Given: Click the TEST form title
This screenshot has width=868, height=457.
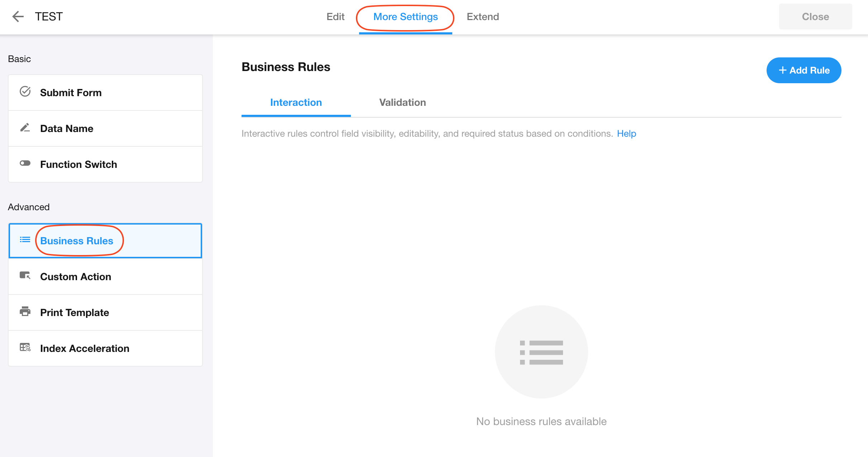Looking at the screenshot, I should click(x=49, y=17).
